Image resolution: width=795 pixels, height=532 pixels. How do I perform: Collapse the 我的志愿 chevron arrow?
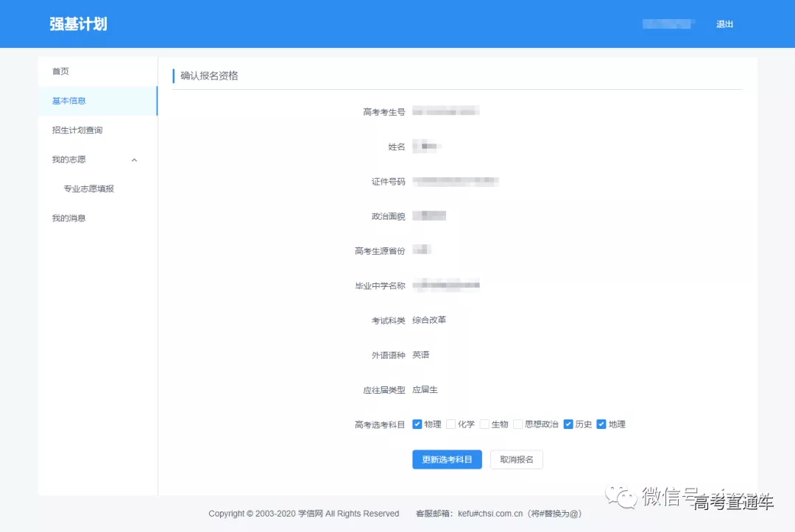coord(134,160)
